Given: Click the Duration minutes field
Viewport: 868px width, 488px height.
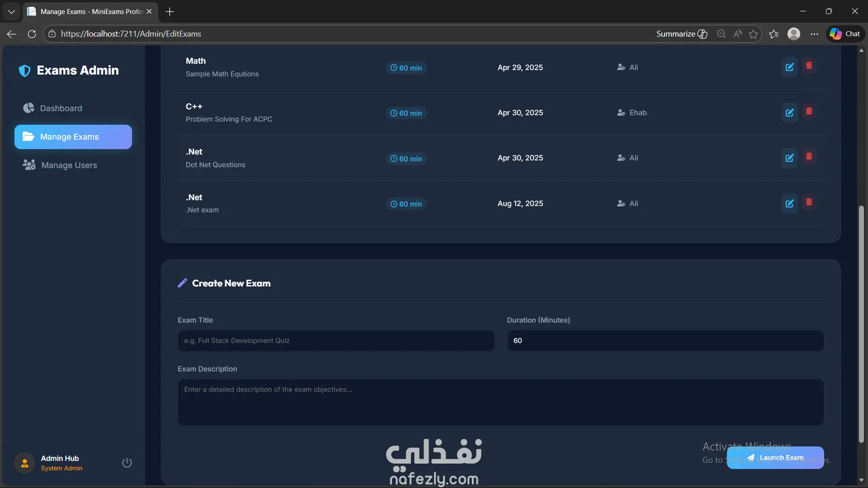Looking at the screenshot, I should 665,341.
